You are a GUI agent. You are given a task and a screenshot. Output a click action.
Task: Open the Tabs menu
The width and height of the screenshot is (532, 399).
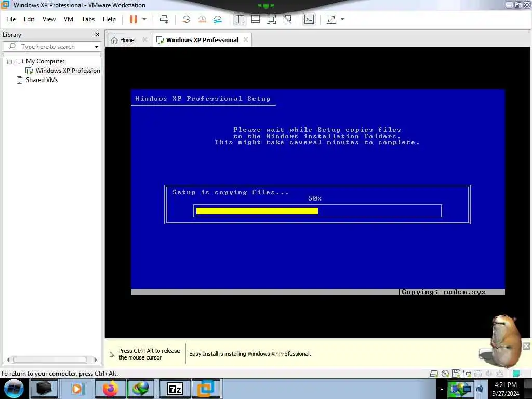click(88, 19)
